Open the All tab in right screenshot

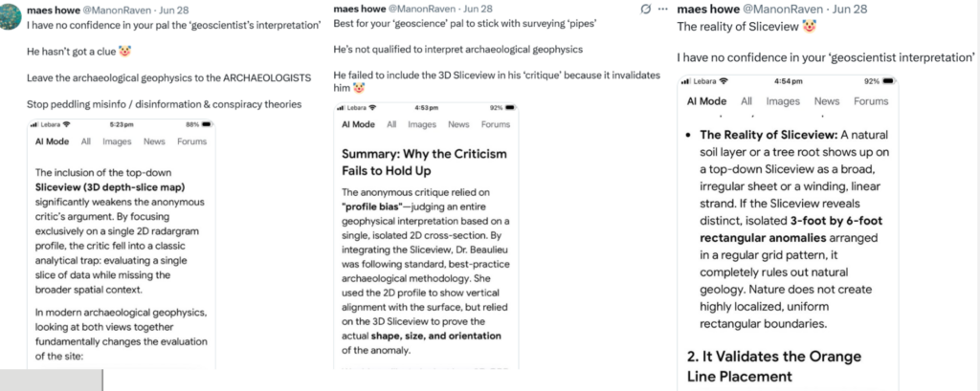tap(746, 101)
